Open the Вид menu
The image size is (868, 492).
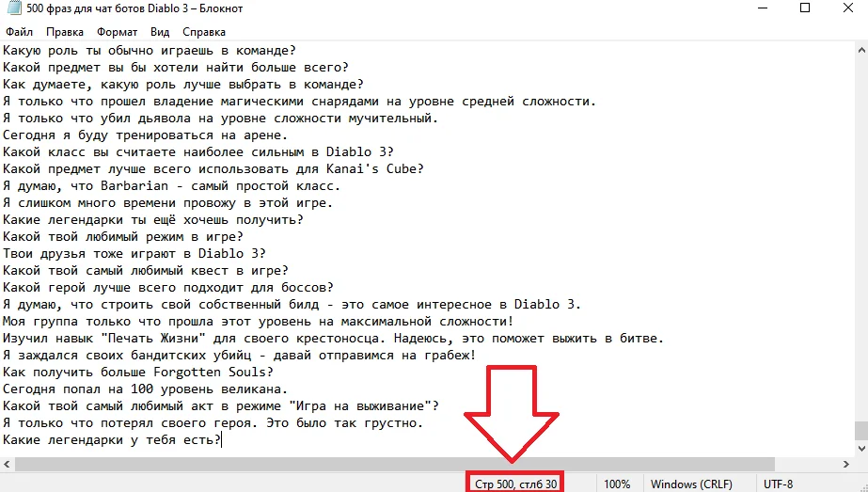coord(160,32)
